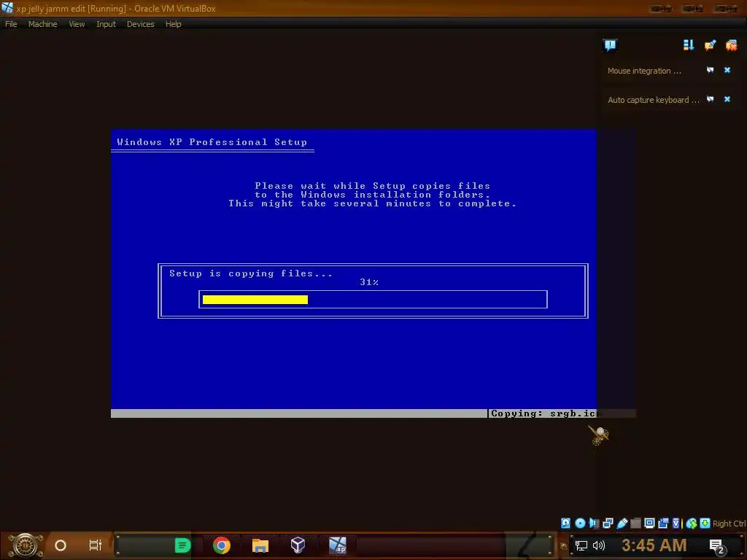
Task: Click the USB devices status icon
Action: click(x=622, y=524)
